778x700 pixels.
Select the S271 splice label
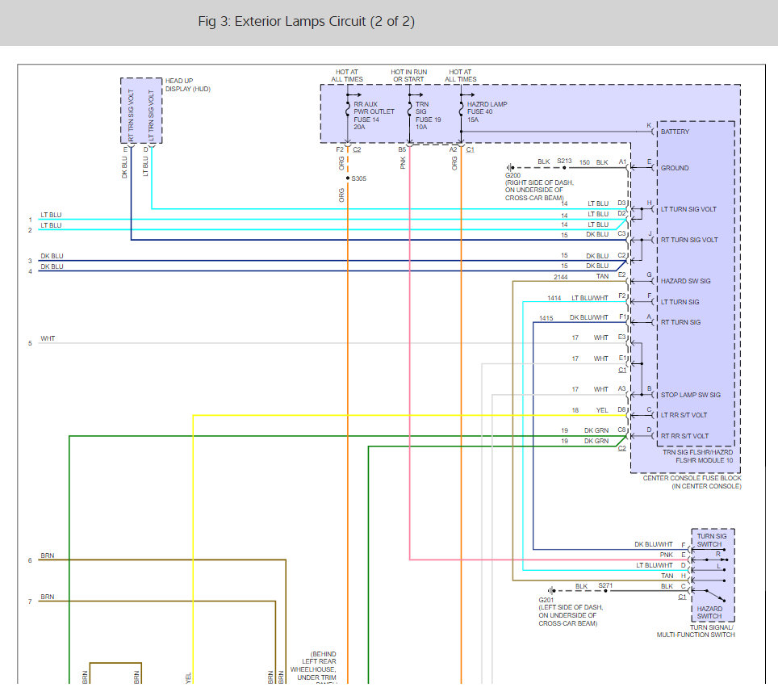[604, 586]
